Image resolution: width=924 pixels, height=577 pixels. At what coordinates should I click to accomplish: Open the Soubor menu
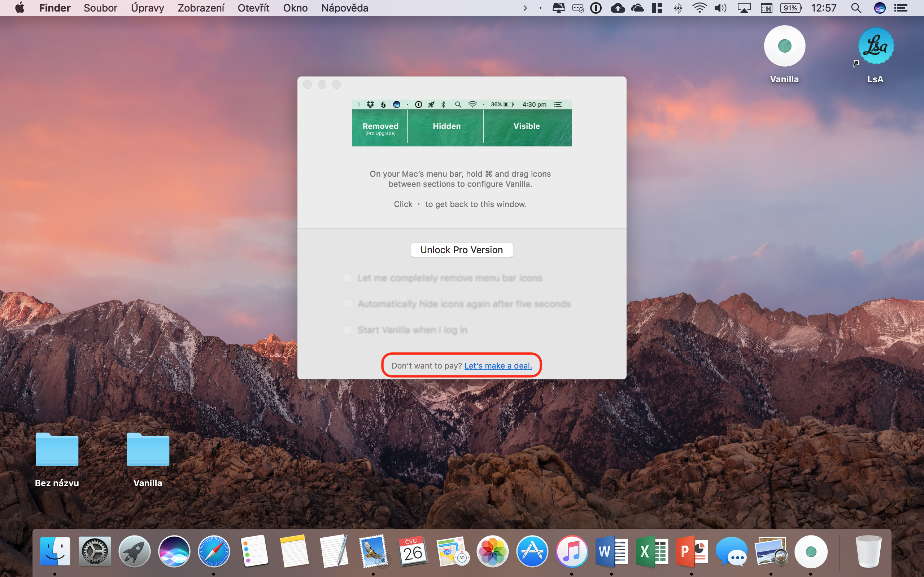pyautogui.click(x=100, y=8)
